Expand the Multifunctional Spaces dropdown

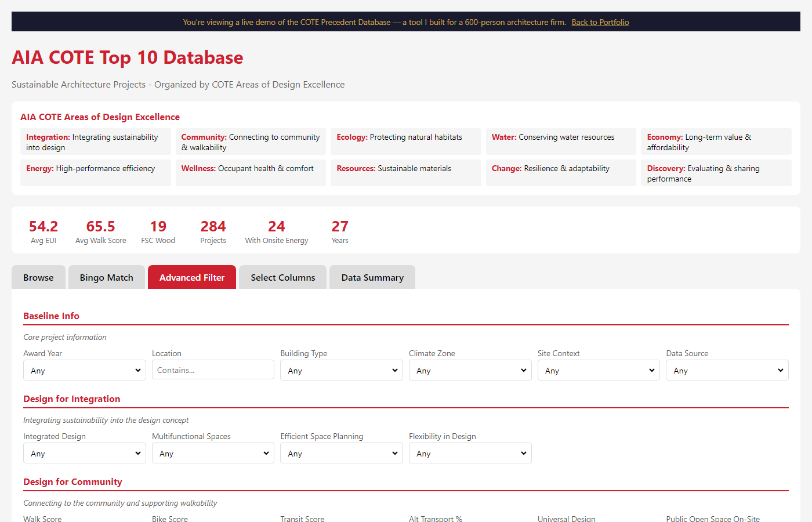click(213, 453)
